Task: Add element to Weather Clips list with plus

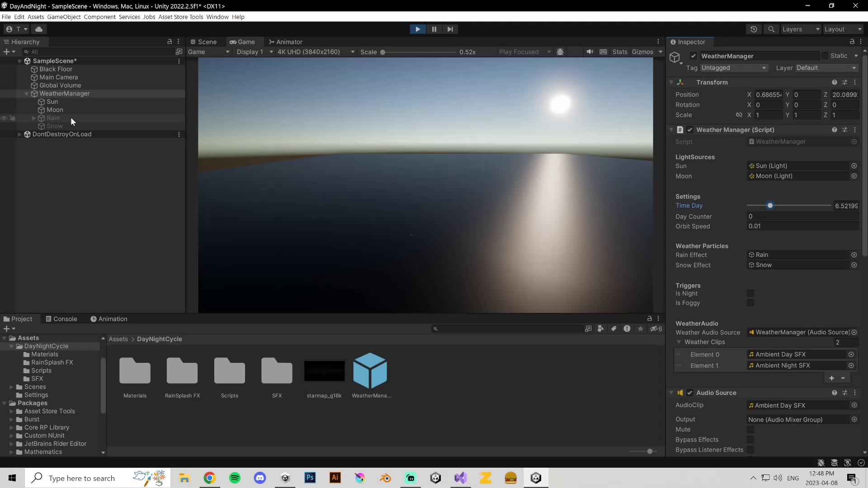Action: (831, 378)
